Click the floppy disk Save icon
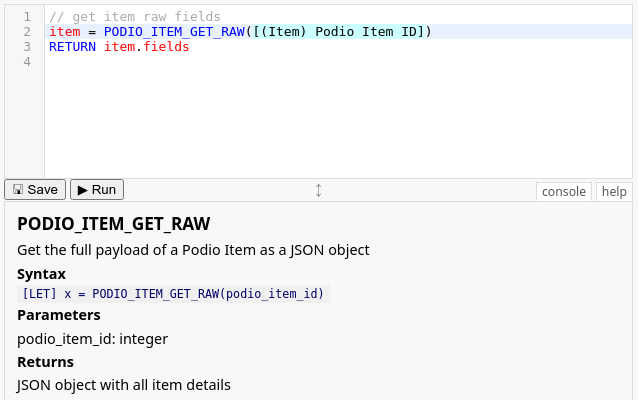638x400 pixels. point(17,190)
